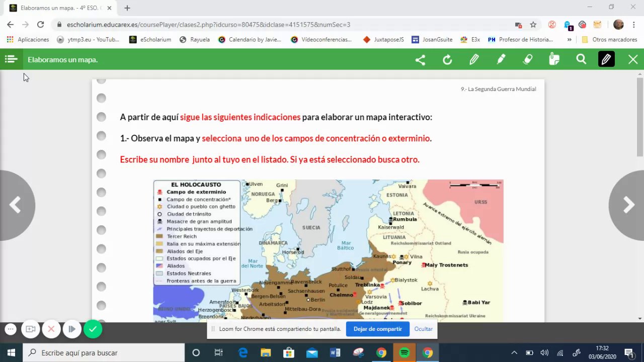Click the Loom camera button
This screenshot has height=362, width=644.
[31, 329]
